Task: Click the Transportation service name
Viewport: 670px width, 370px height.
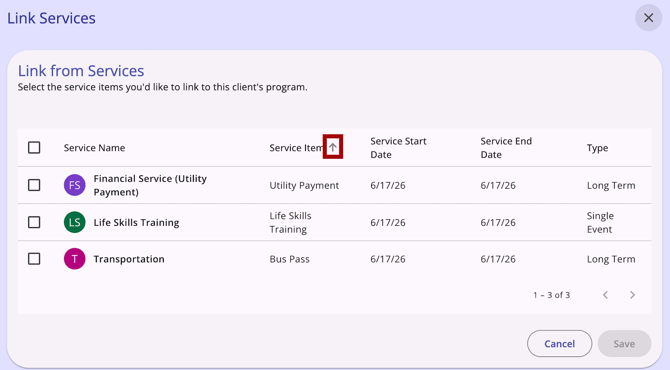Action: click(129, 259)
